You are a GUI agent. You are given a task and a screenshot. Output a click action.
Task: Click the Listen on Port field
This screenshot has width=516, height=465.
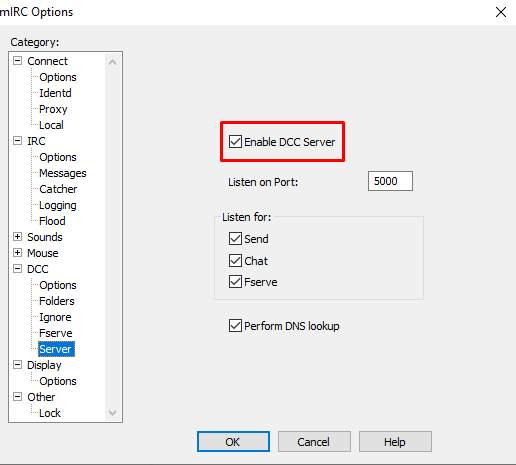pos(390,181)
